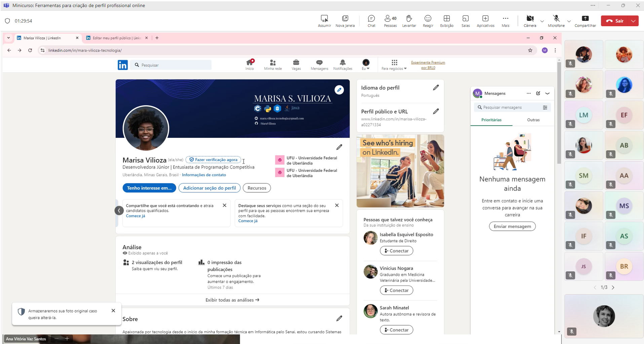This screenshot has height=344, width=644.
Task: Go to previous suggestion card arrow
Action: (x=119, y=211)
